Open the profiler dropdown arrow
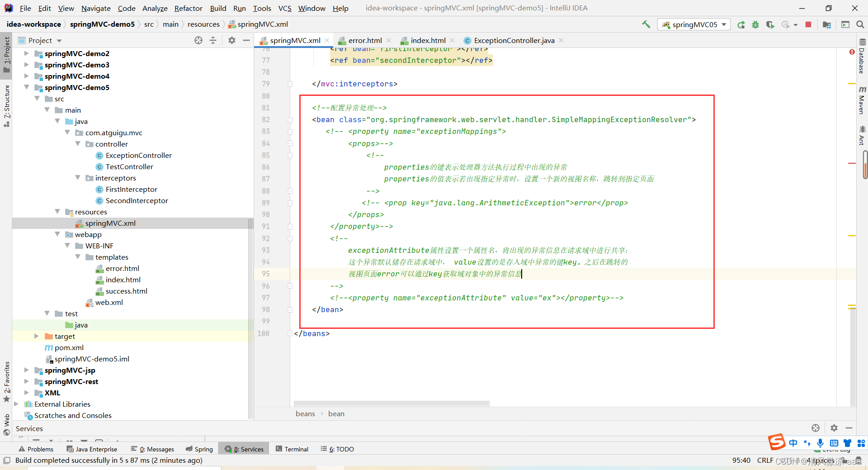 pyautogui.click(x=795, y=25)
